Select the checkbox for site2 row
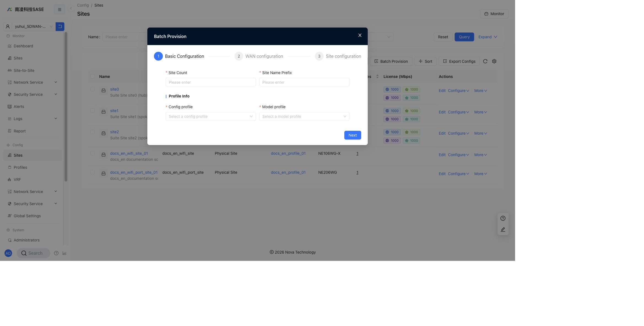644x326 pixels. pos(93,132)
